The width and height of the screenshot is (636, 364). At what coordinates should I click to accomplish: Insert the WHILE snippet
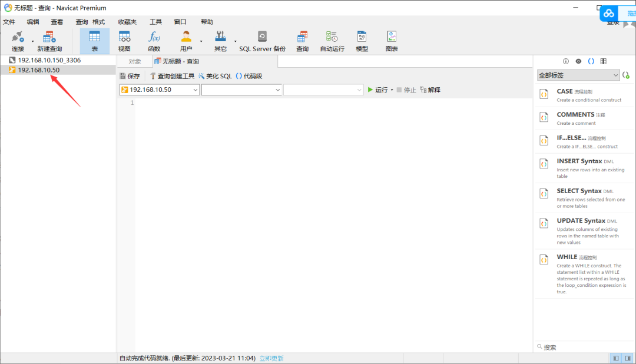[x=585, y=273]
